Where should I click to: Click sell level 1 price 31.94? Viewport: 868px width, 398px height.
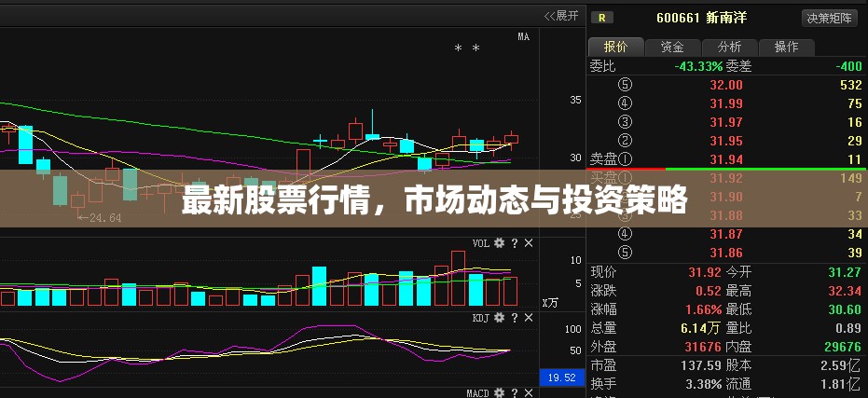726,159
